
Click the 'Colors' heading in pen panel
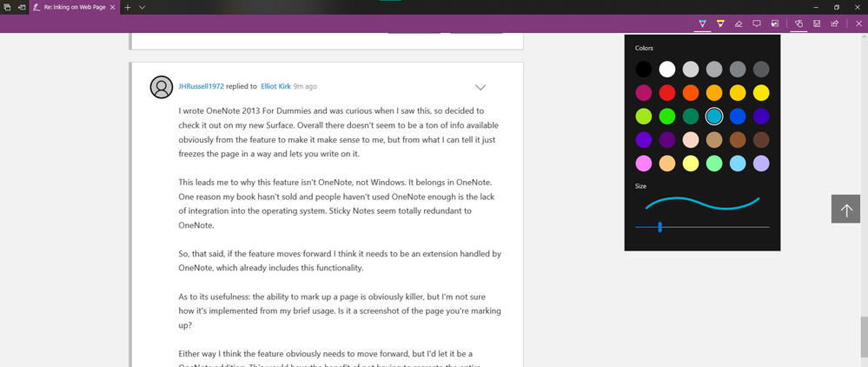645,48
